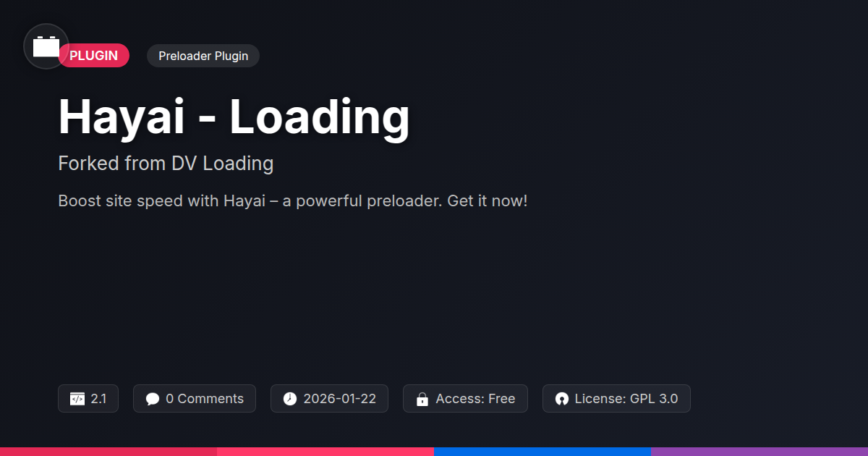This screenshot has width=868, height=456.
Task: Click the Hayai - Loading title
Action: [234, 117]
